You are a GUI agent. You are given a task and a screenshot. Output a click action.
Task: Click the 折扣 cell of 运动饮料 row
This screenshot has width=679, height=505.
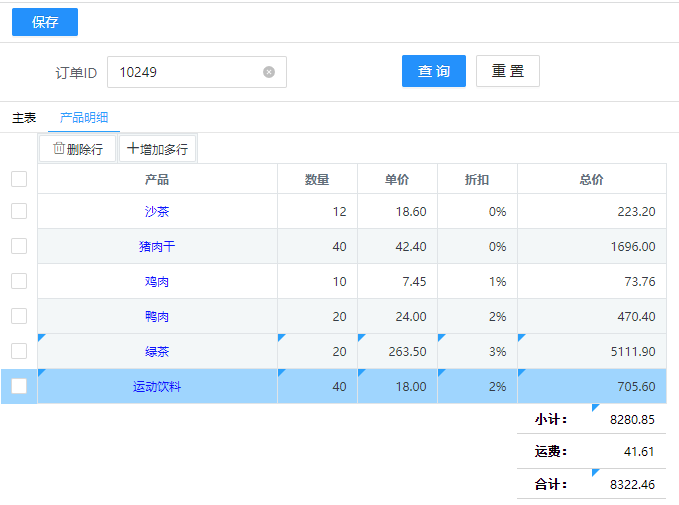(x=477, y=386)
